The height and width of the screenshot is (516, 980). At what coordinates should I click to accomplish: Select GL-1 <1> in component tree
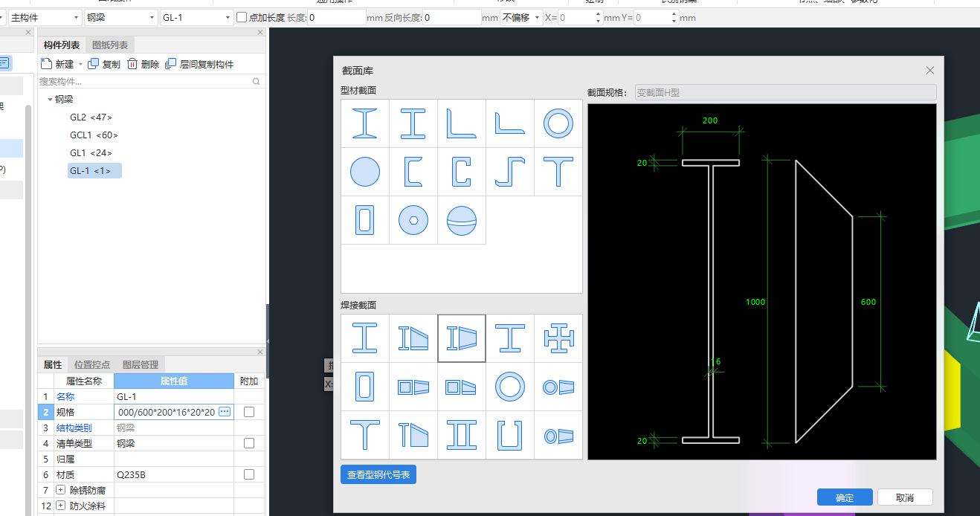pos(94,171)
